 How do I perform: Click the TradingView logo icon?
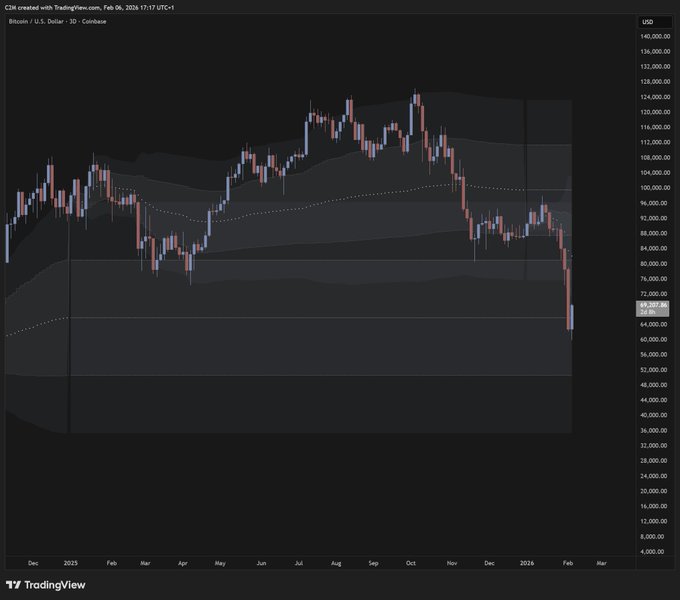click(x=13, y=585)
